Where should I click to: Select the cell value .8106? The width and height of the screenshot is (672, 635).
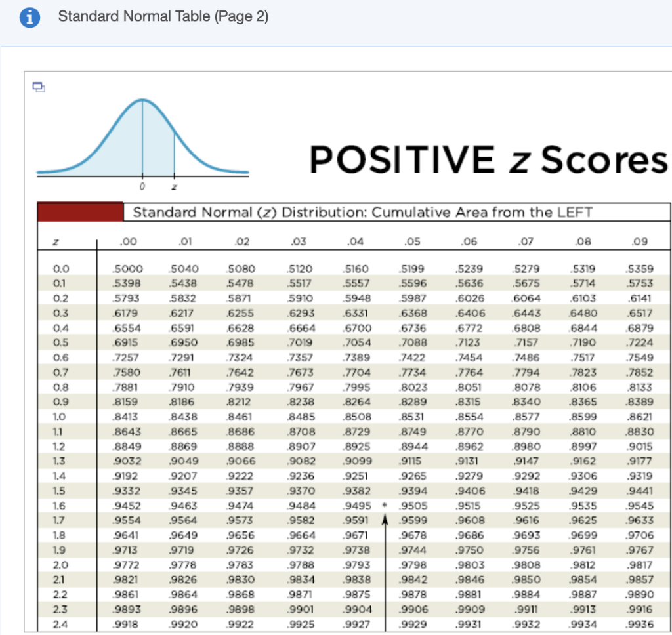pyautogui.click(x=583, y=387)
